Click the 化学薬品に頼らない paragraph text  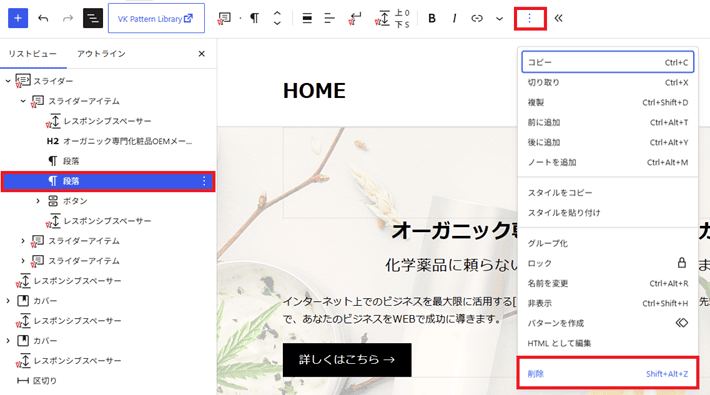coord(451,265)
